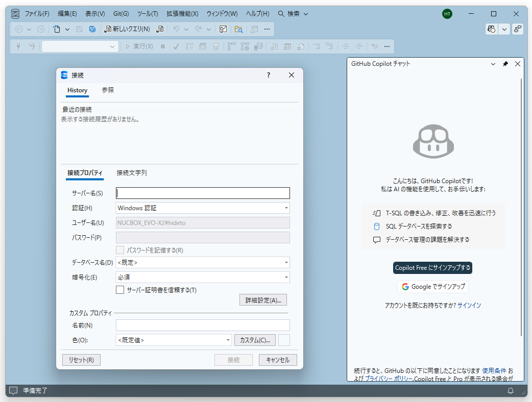
Task: Open 詳細設定 advanced settings
Action: pos(263,299)
